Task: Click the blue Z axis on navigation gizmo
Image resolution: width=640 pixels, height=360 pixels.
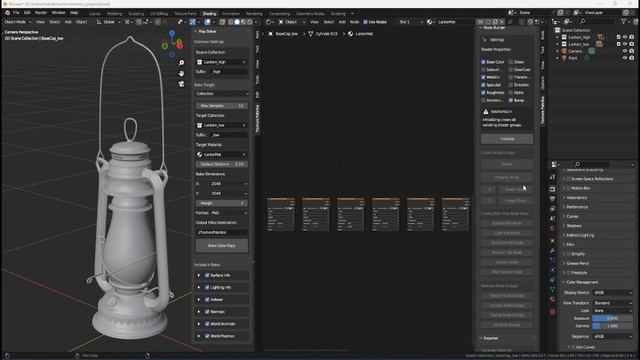Action: point(172,33)
